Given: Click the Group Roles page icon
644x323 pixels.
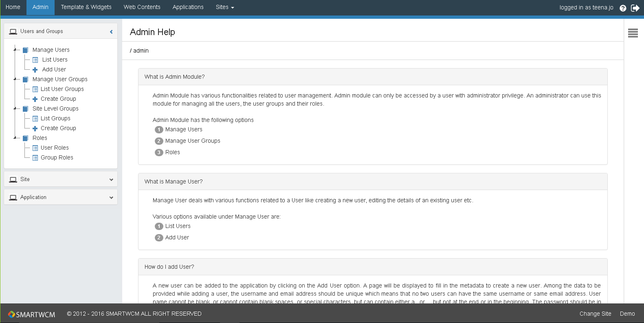Looking at the screenshot, I should click(x=35, y=158).
